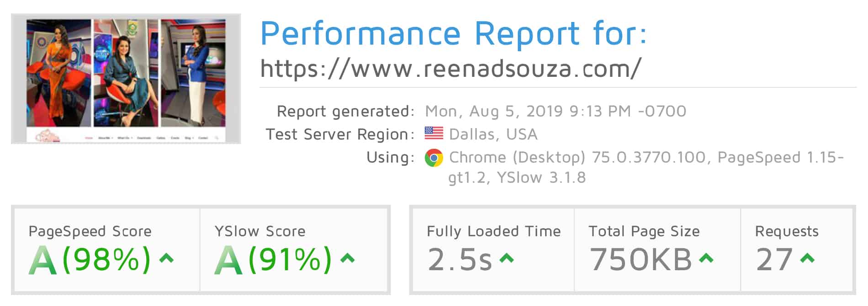Select the PageSpeed Score 98% value
Screen dimensions: 868x306
tap(106, 259)
